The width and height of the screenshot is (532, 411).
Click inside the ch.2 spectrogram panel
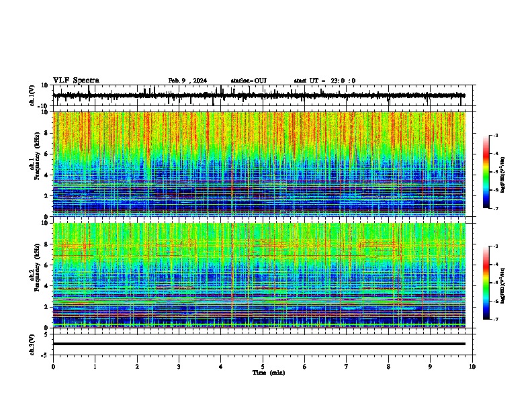(259, 275)
